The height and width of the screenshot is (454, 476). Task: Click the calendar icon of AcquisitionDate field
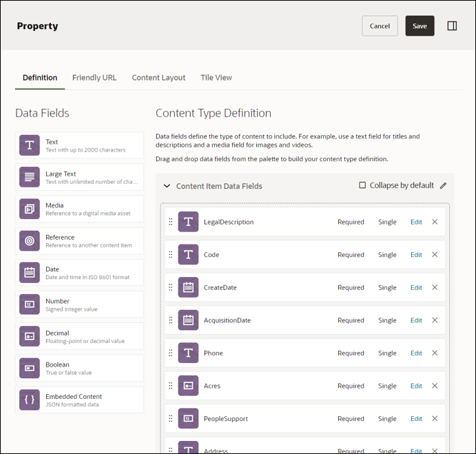188,320
